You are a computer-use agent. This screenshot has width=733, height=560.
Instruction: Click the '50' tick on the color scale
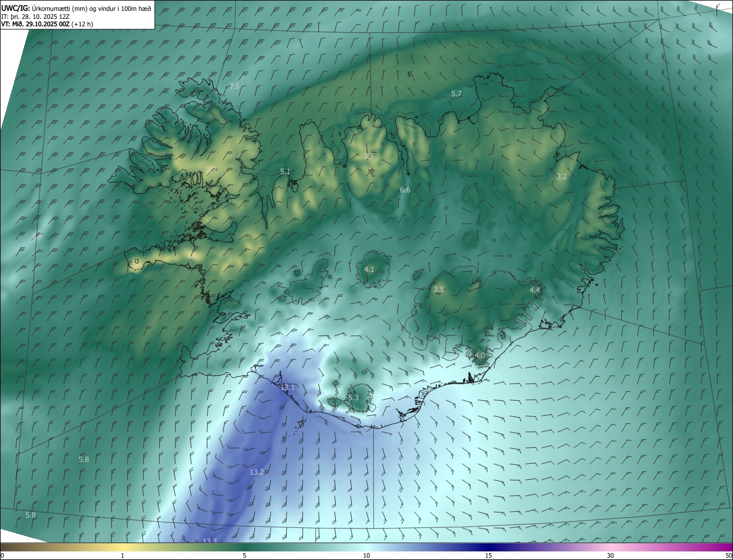728,555
